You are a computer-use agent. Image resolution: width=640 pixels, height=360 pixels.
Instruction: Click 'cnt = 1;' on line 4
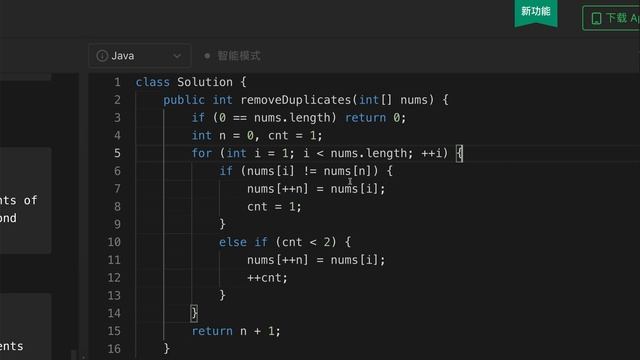tap(295, 136)
